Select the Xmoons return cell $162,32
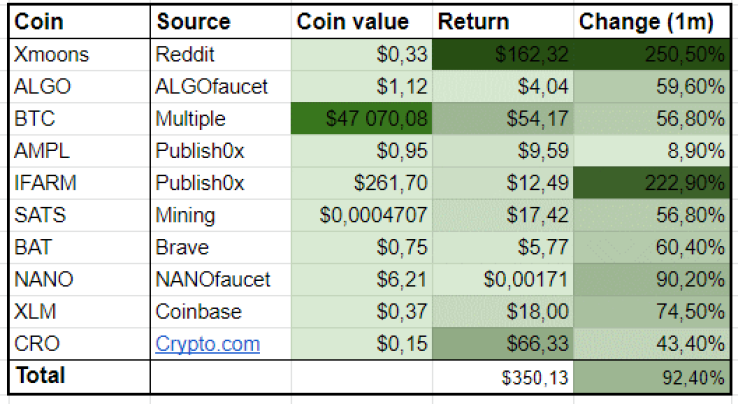 (x=503, y=55)
